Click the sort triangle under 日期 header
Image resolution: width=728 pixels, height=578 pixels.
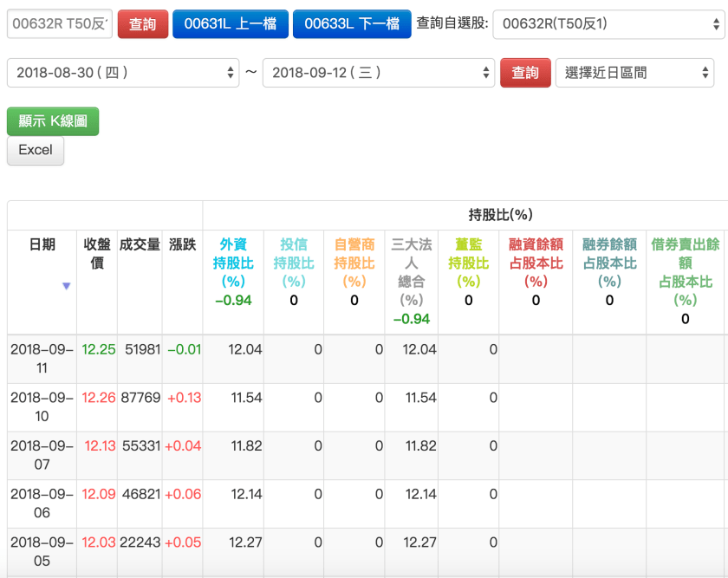pyautogui.click(x=67, y=287)
